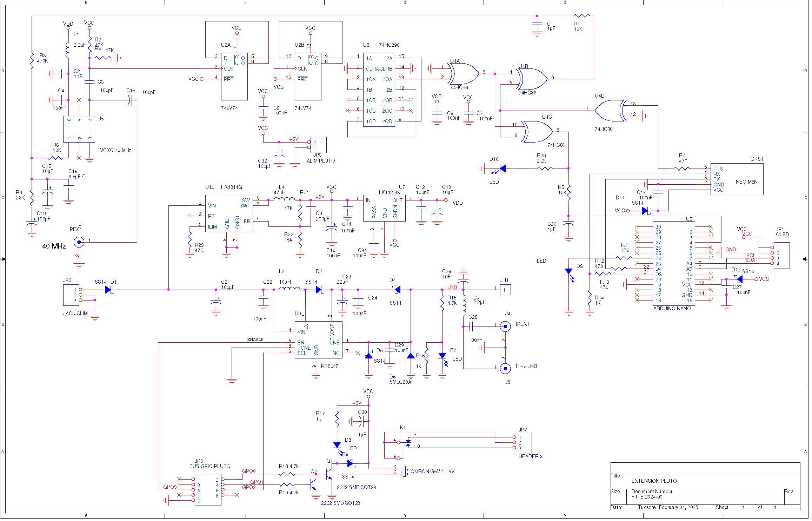The width and height of the screenshot is (812, 521).
Task: Click the C18 100pF capacitor symbol
Action: click(x=129, y=100)
